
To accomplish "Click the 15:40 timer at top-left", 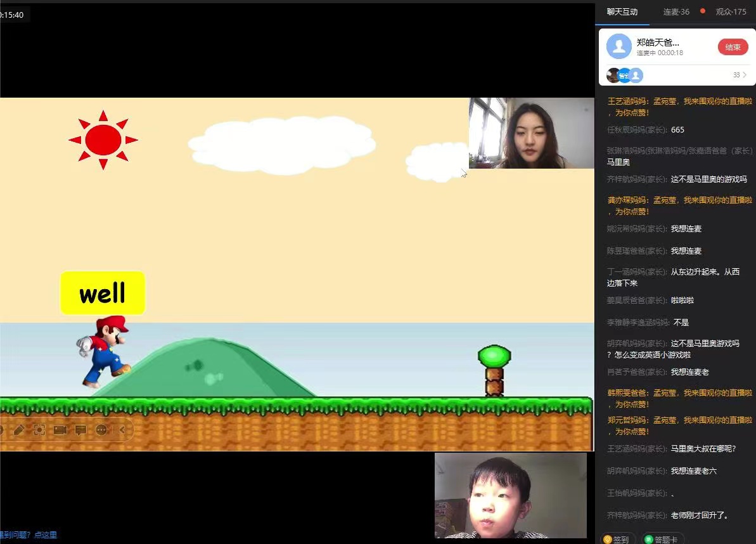I will (x=11, y=15).
